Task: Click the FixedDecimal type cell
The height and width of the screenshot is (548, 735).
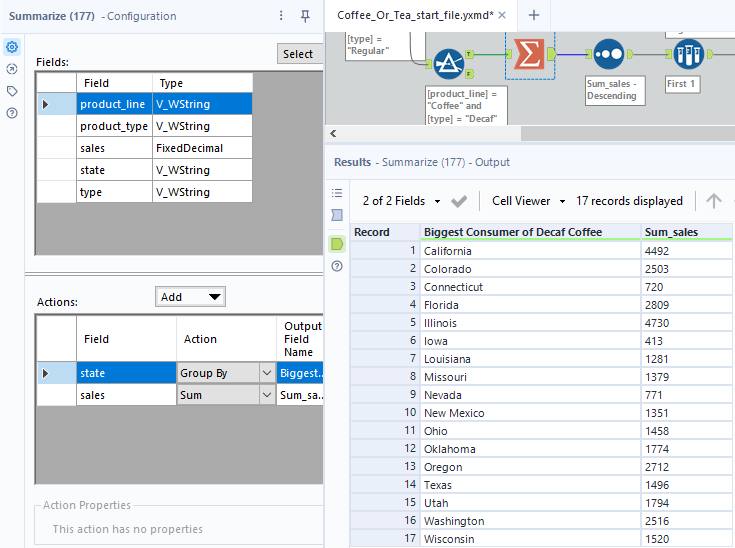Action: [202, 148]
